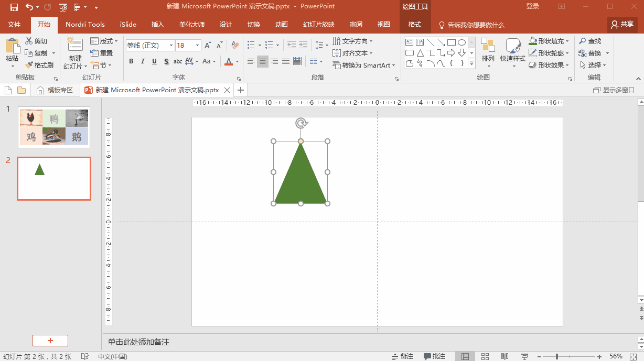Click Convert to SmartArt (转换为 SmartArt)

click(x=364, y=65)
